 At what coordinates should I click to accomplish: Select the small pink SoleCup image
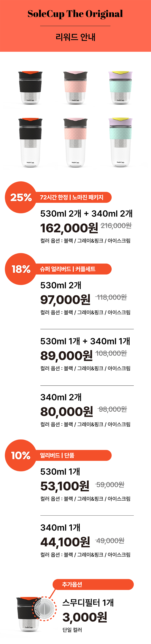(75, 88)
